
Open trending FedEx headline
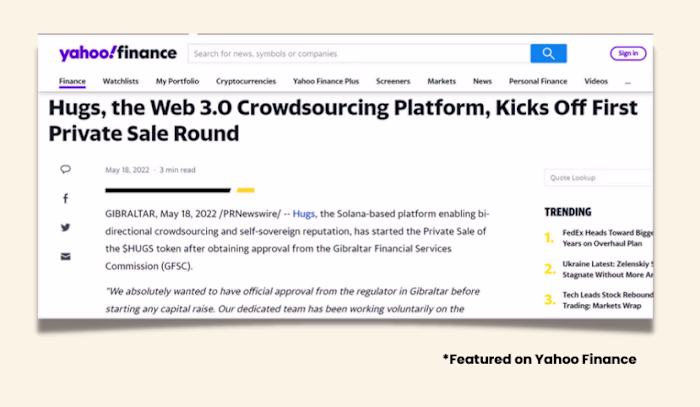(606, 237)
